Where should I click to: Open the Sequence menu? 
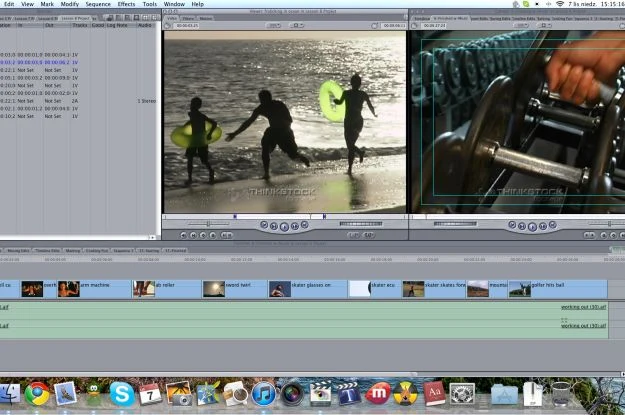[98, 4]
